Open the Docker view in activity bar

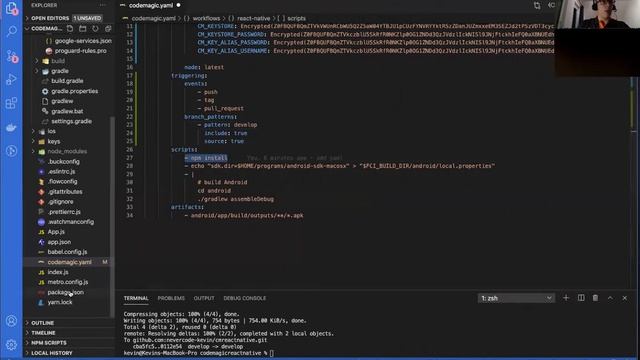pos(11,127)
